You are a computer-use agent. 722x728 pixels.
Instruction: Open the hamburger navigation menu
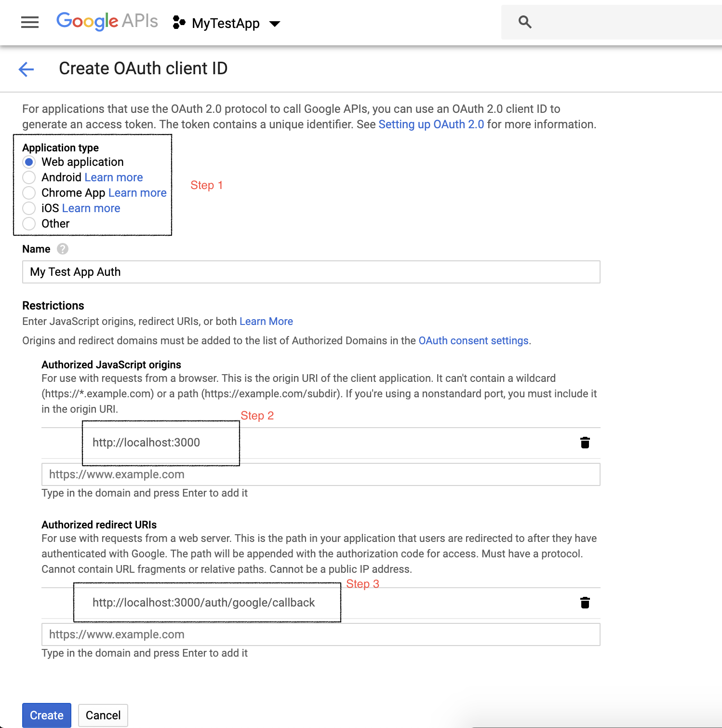(x=30, y=22)
